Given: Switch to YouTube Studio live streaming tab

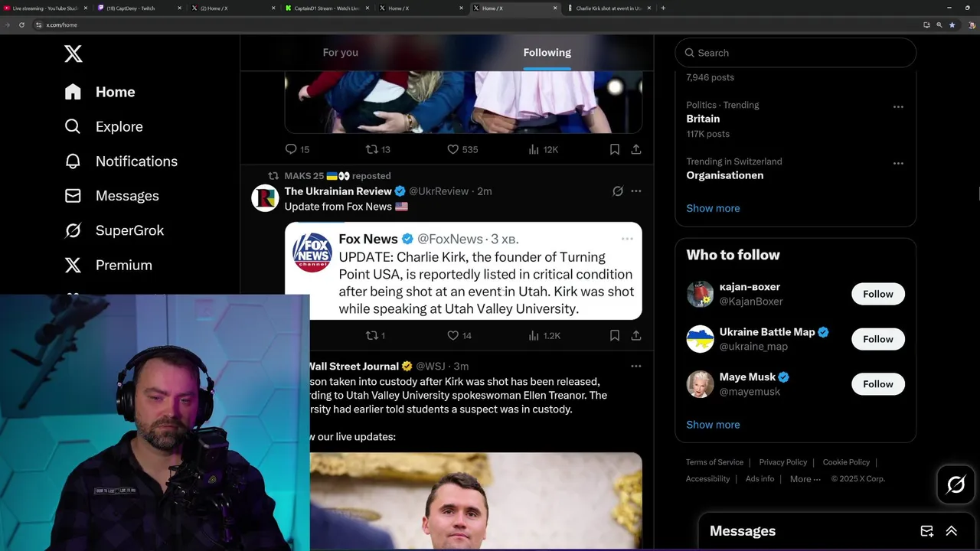Looking at the screenshot, I should pos(47,8).
